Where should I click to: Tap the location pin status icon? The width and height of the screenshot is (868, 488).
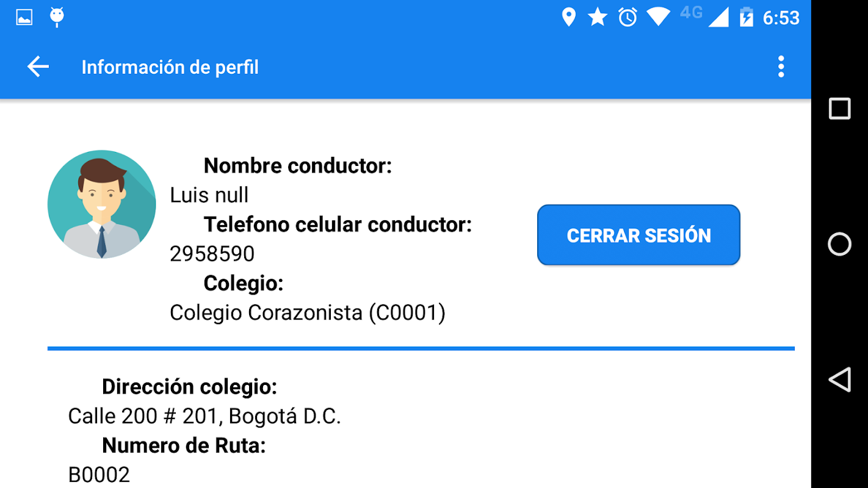568,17
